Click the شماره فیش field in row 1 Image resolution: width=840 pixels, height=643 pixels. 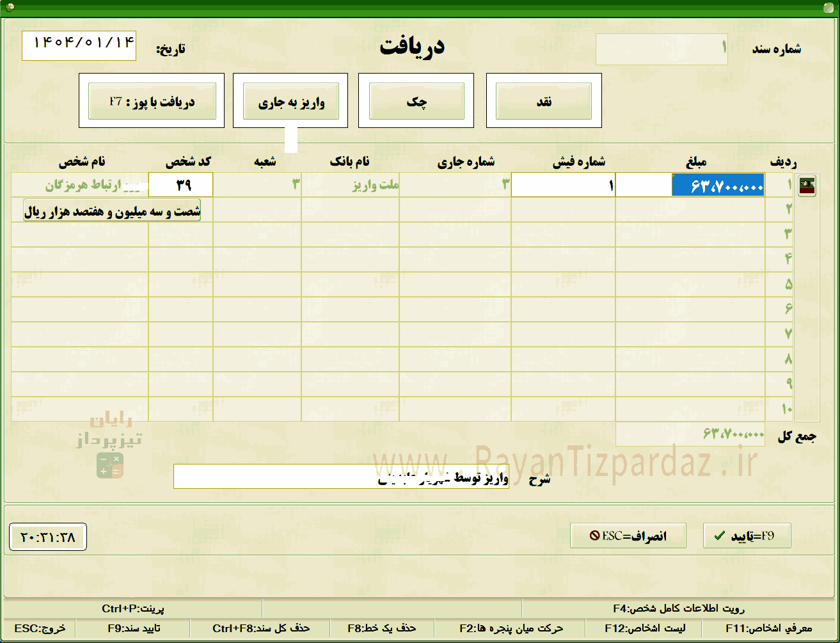click(x=563, y=185)
